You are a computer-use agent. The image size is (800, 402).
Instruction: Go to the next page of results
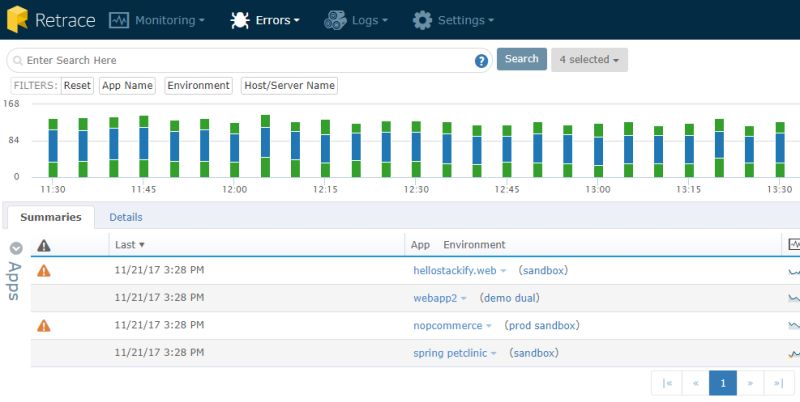(x=750, y=383)
